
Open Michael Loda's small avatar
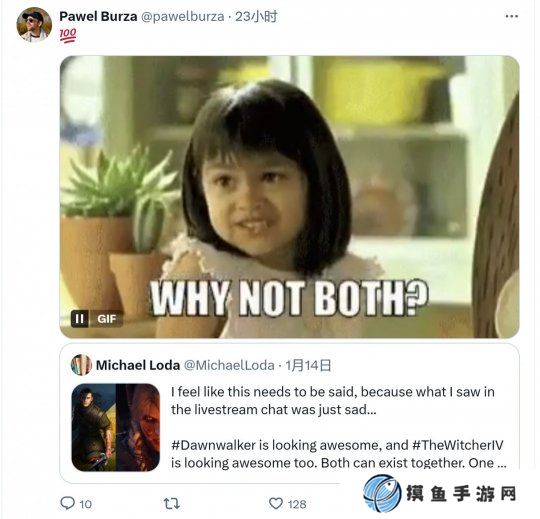point(81,365)
